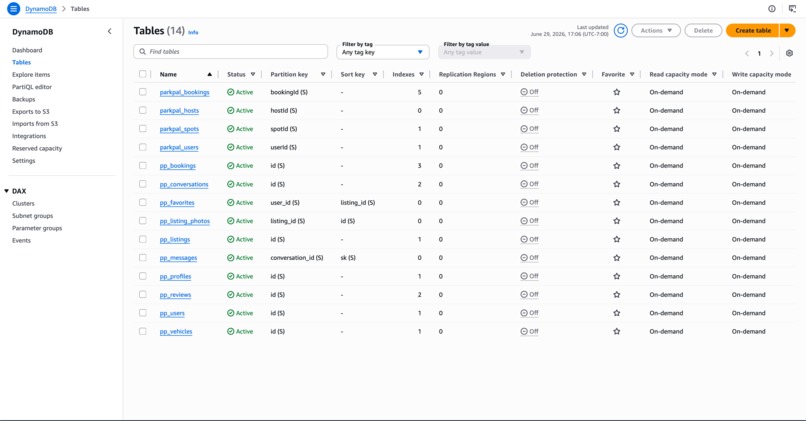The height and width of the screenshot is (421, 806).
Task: Sort by Sort key column arrow
Action: point(375,75)
